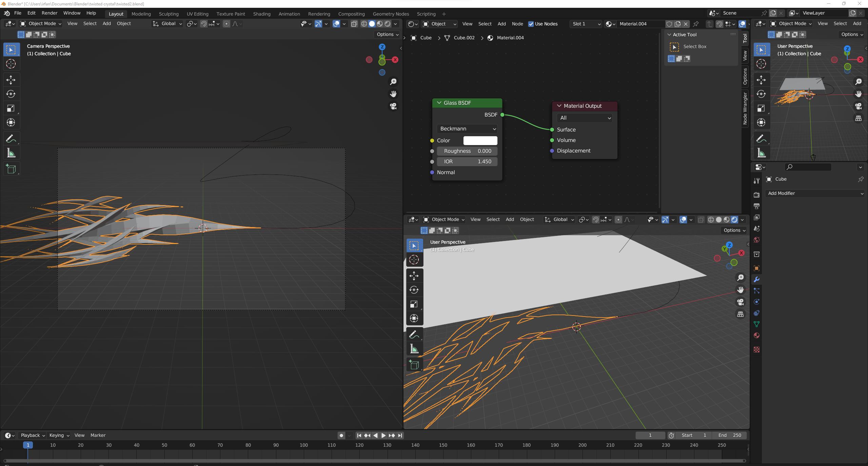Viewport: 868px width, 466px height.
Task: Open the Node menu in node editor header
Action: [517, 24]
